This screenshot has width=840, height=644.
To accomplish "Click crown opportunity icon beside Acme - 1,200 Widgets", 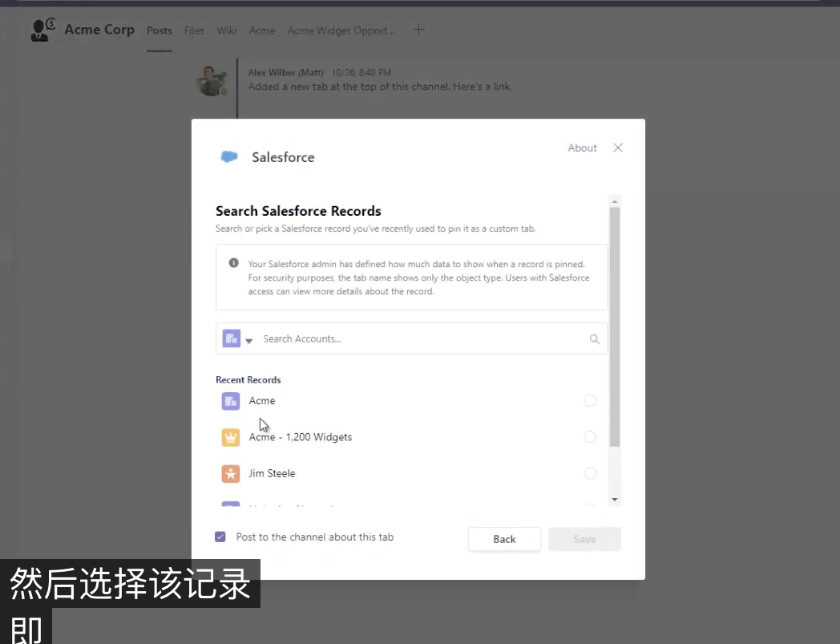I will tap(231, 437).
